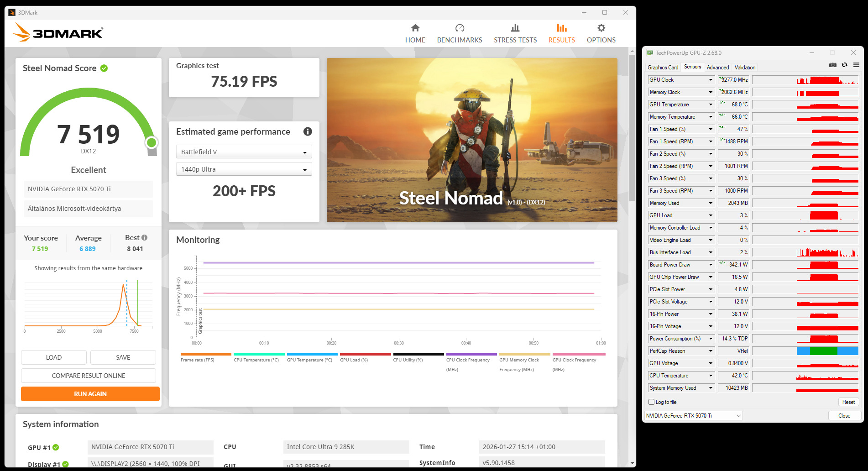Click the GPU-Z title bar app icon
Image resolution: width=868 pixels, height=471 pixels.
point(649,53)
